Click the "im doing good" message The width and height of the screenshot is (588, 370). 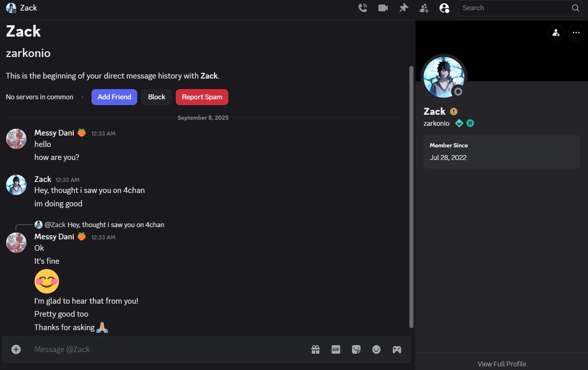[58, 204]
